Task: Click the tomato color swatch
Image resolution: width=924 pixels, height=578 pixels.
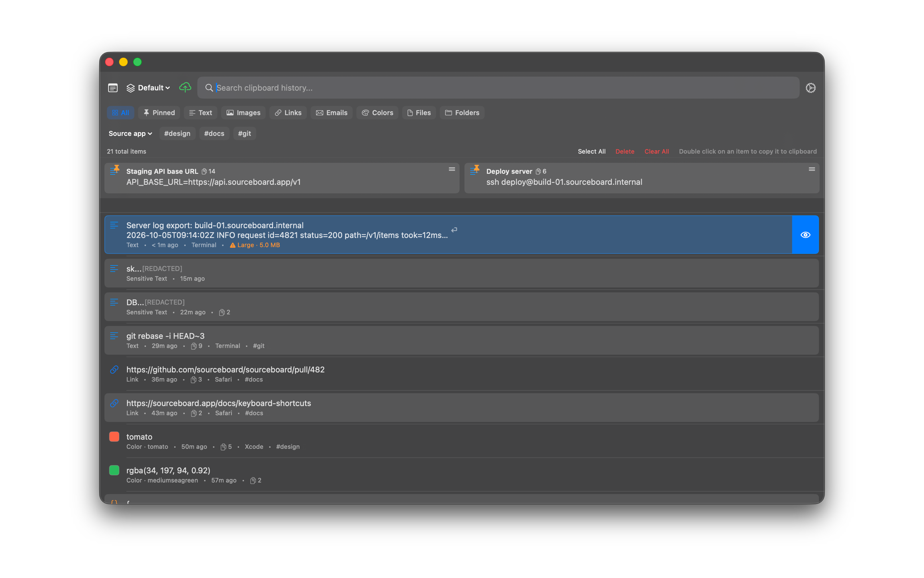Action: pyautogui.click(x=114, y=436)
